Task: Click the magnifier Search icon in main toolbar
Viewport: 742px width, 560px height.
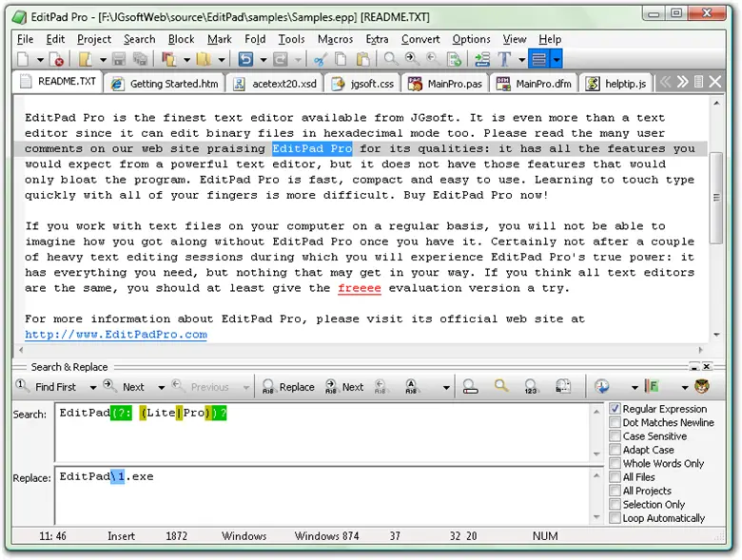Action: pos(391,60)
